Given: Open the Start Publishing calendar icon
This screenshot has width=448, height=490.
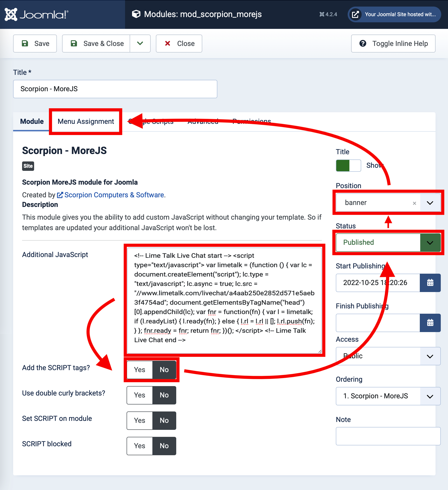Looking at the screenshot, I should pyautogui.click(x=430, y=283).
